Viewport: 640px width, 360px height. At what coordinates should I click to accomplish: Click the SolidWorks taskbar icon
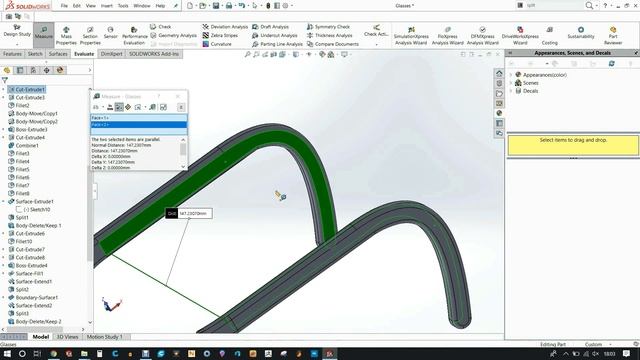(330, 353)
